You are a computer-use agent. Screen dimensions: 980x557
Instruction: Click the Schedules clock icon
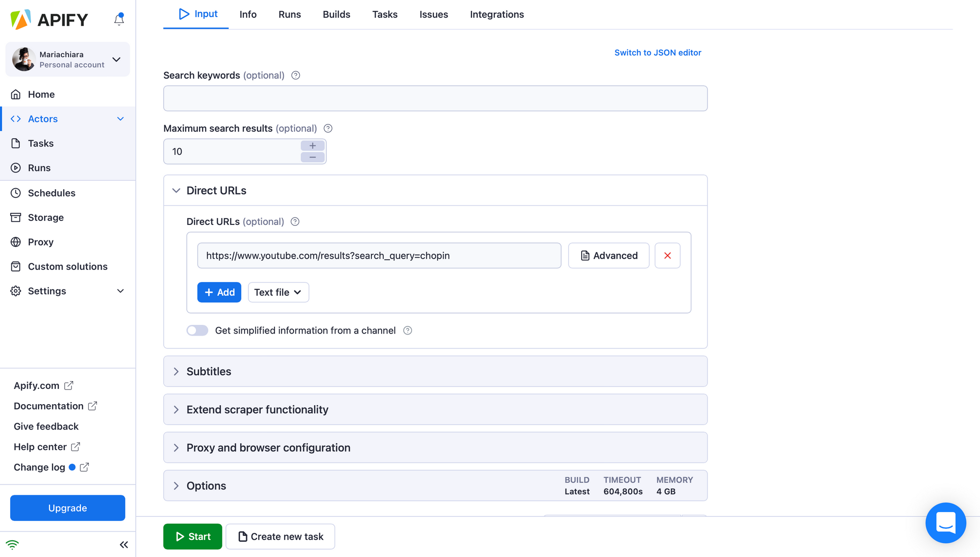click(x=16, y=193)
